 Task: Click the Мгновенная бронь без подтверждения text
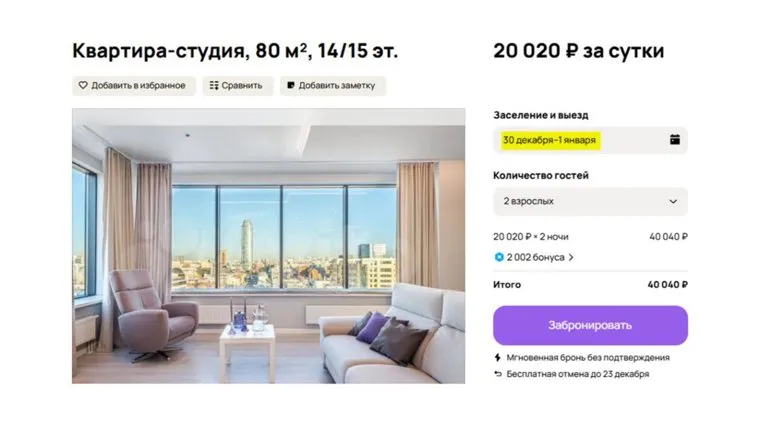click(588, 357)
